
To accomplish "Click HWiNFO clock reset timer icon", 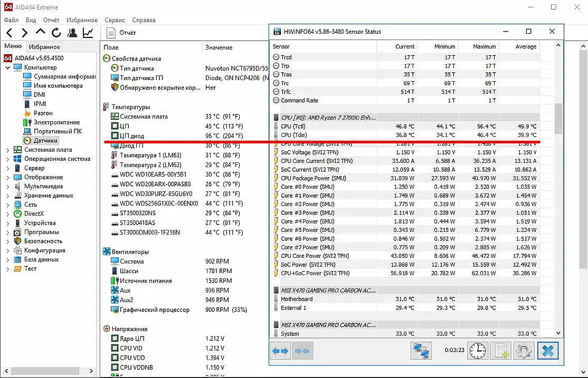I will tap(477, 351).
